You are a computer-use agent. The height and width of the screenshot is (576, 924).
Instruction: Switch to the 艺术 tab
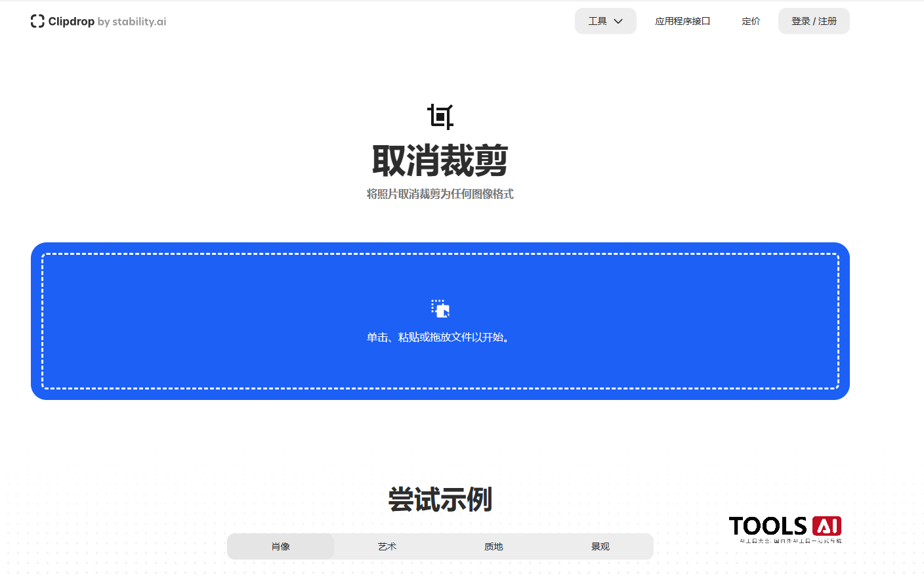(x=387, y=546)
